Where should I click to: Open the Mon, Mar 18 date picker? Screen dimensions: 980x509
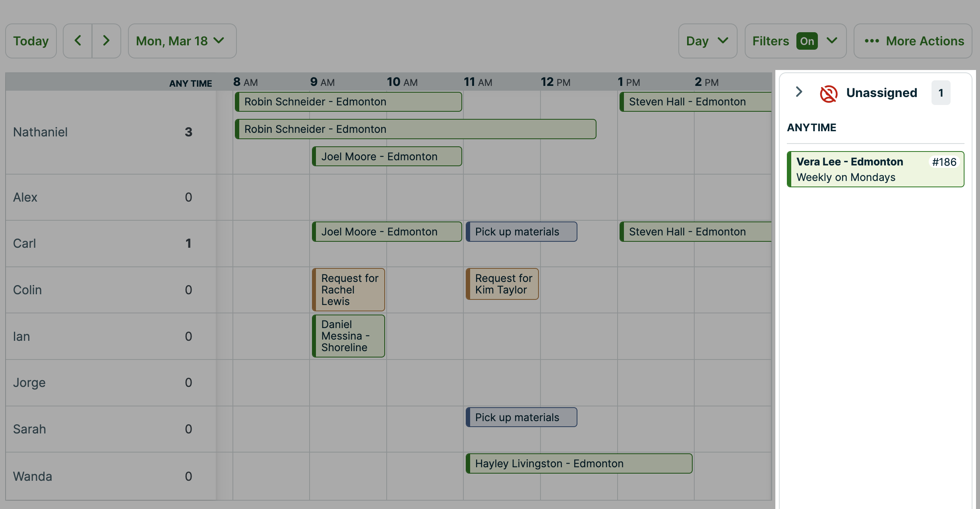(182, 41)
